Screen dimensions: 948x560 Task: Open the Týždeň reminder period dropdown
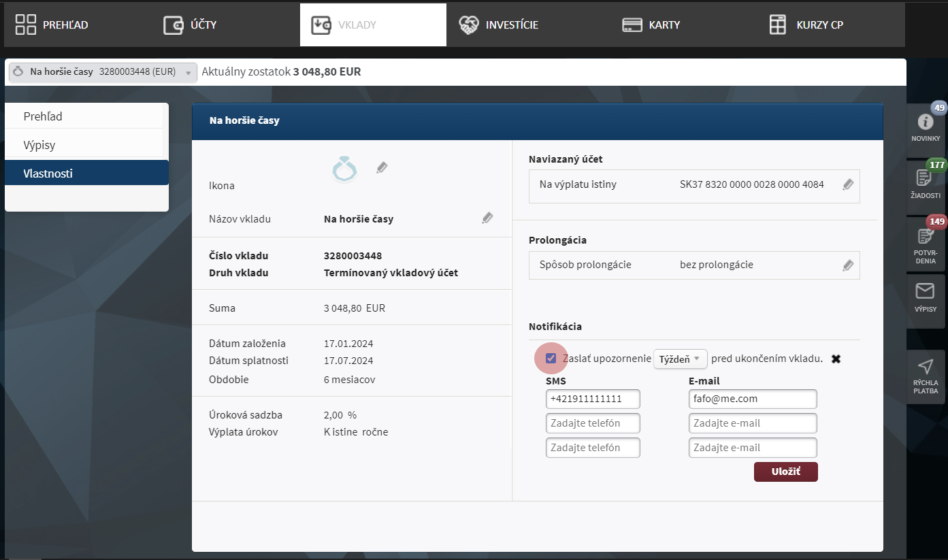pos(680,358)
